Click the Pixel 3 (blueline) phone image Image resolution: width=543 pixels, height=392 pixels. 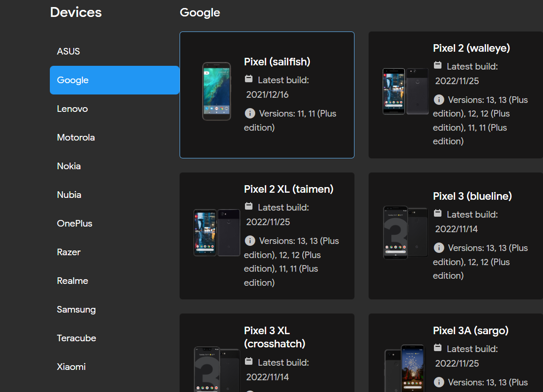click(x=405, y=232)
